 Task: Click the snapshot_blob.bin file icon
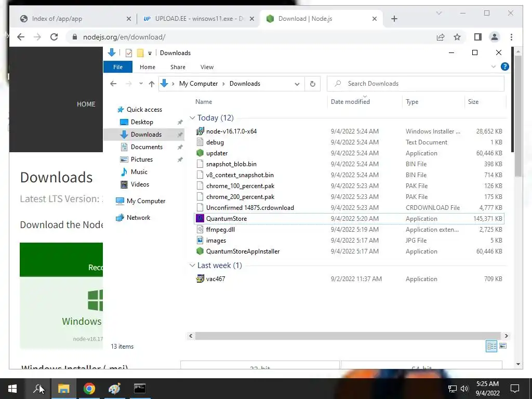click(x=200, y=164)
